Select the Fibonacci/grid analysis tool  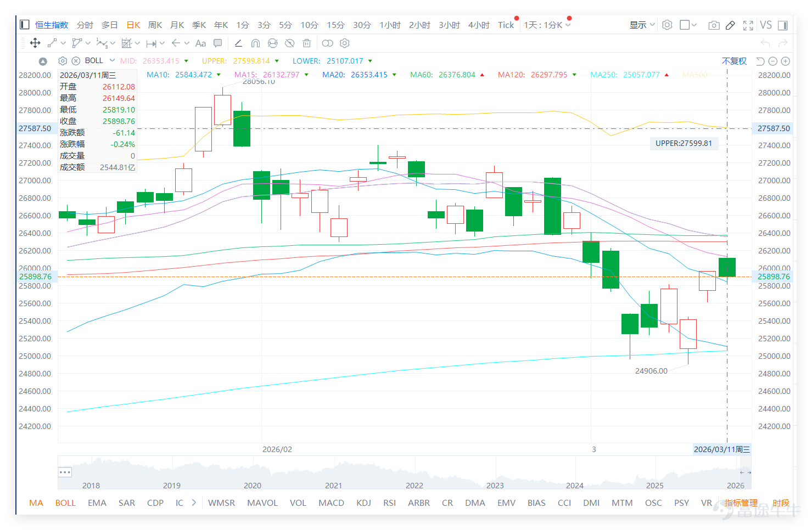(127, 43)
